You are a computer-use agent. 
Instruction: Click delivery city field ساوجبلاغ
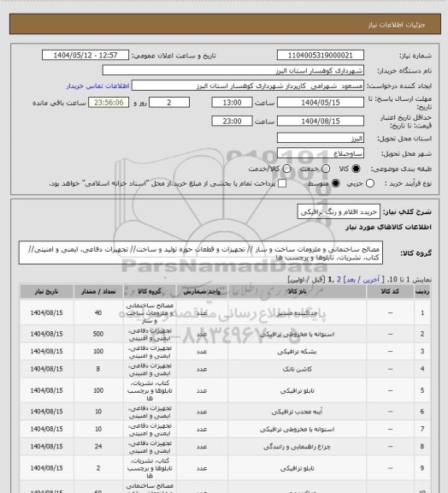coord(321,153)
